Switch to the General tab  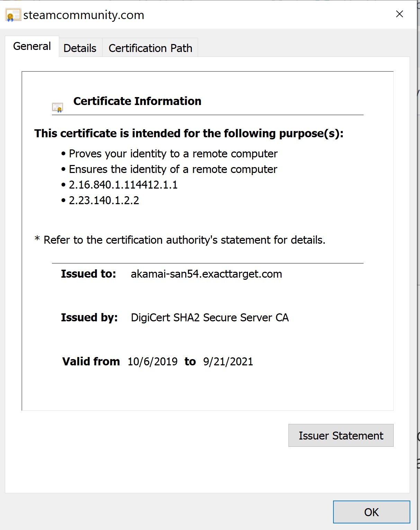pos(32,46)
